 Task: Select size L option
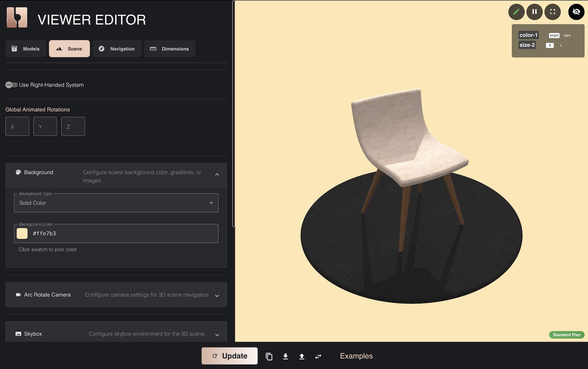pos(561,45)
